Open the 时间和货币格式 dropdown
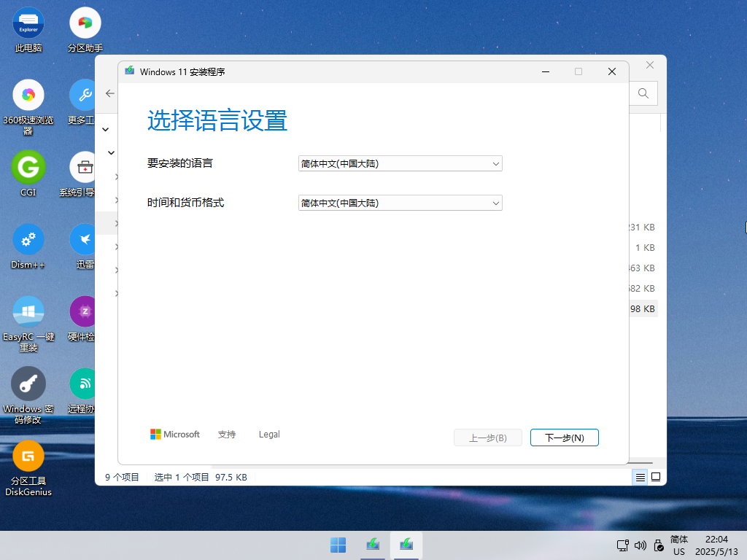Viewport: 747px width, 560px height. (x=400, y=203)
